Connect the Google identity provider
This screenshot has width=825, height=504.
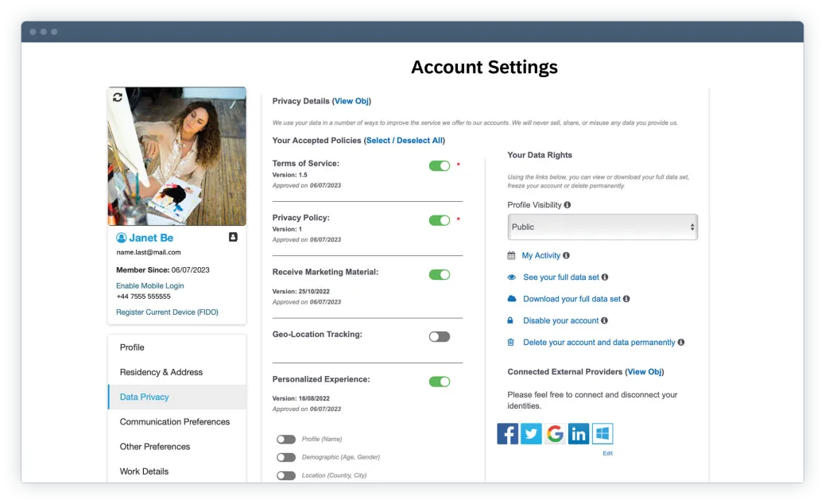pos(555,433)
